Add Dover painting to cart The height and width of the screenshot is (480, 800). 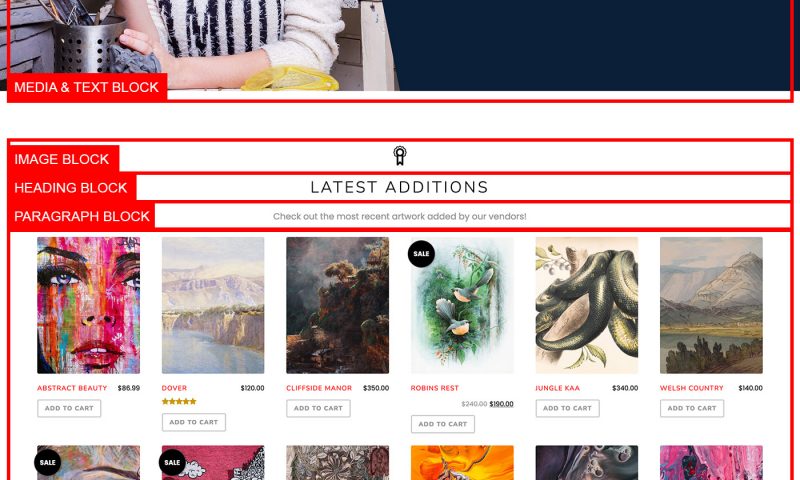(193, 422)
